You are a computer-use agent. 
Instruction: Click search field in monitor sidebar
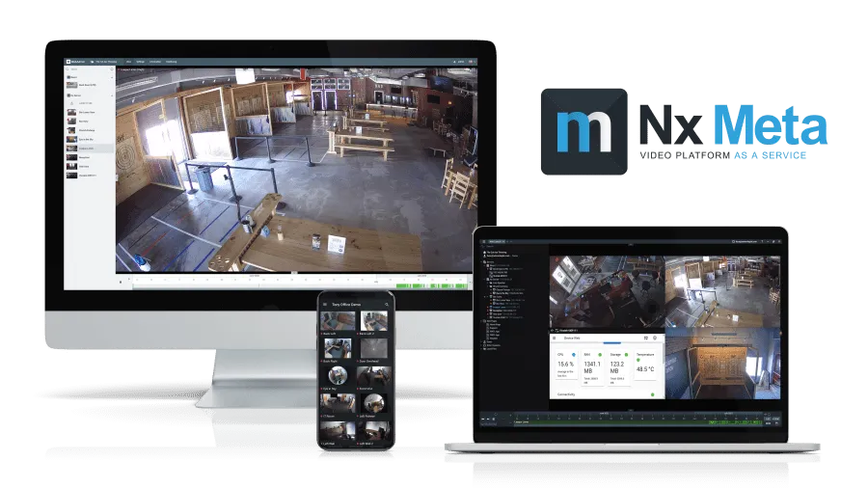(x=89, y=69)
